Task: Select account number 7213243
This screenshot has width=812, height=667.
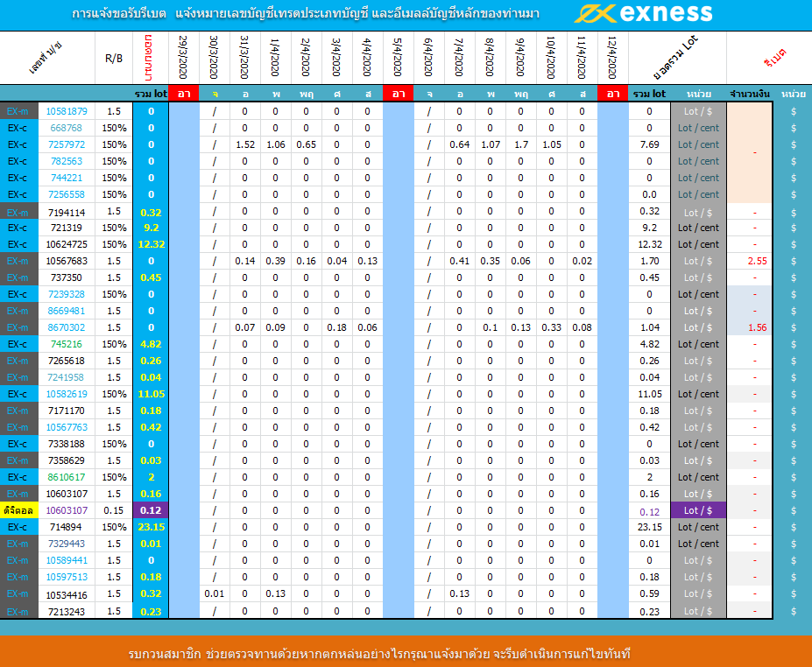Action: (x=67, y=612)
